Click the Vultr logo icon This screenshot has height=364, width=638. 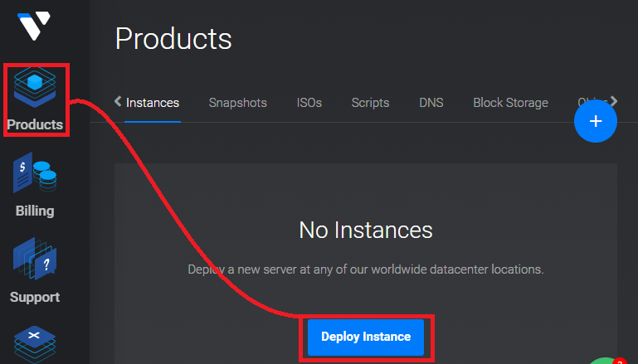[x=34, y=26]
